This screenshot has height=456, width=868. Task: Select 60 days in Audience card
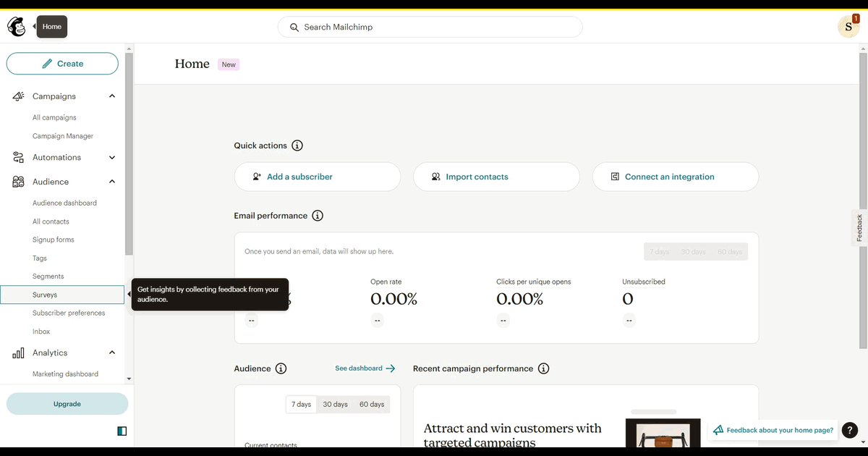click(372, 405)
